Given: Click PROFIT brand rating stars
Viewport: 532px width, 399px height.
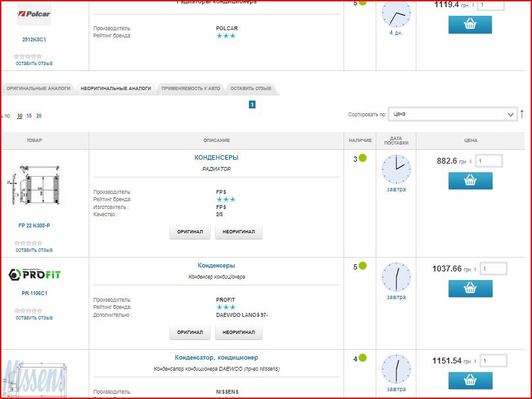Looking at the screenshot, I should pyautogui.click(x=226, y=308).
